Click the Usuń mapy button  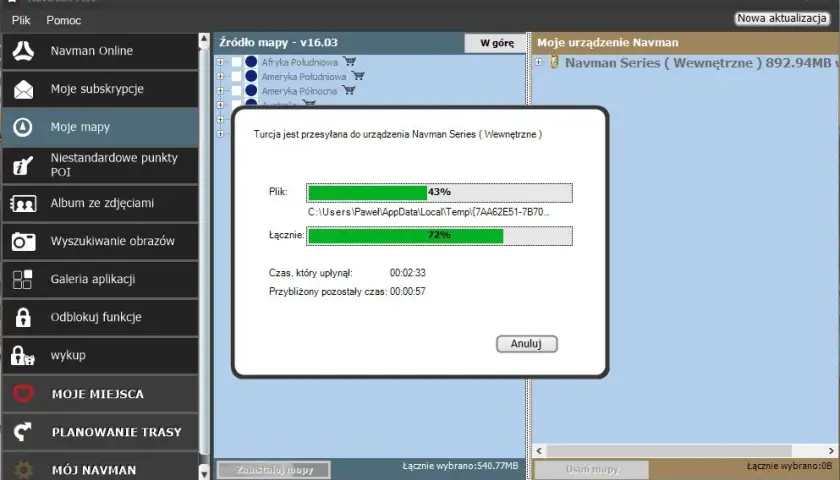coord(592,470)
